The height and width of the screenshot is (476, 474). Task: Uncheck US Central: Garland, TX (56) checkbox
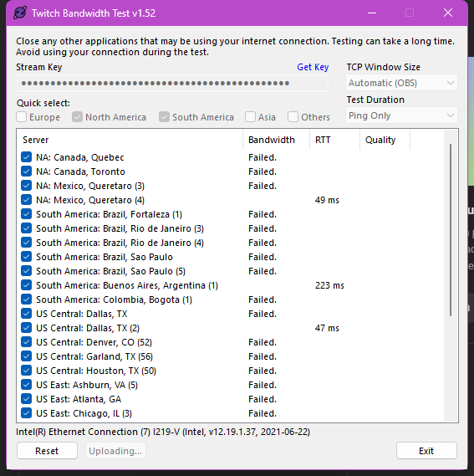[x=27, y=356]
